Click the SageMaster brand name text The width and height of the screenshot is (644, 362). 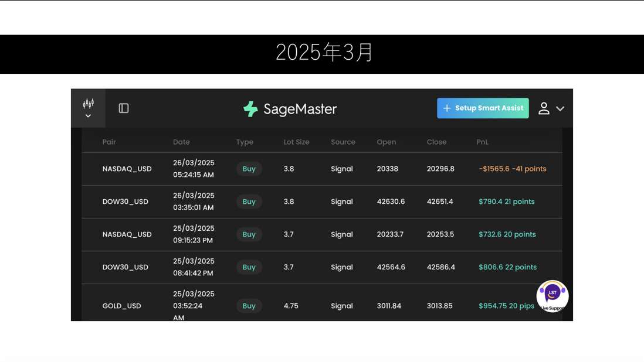300,109
